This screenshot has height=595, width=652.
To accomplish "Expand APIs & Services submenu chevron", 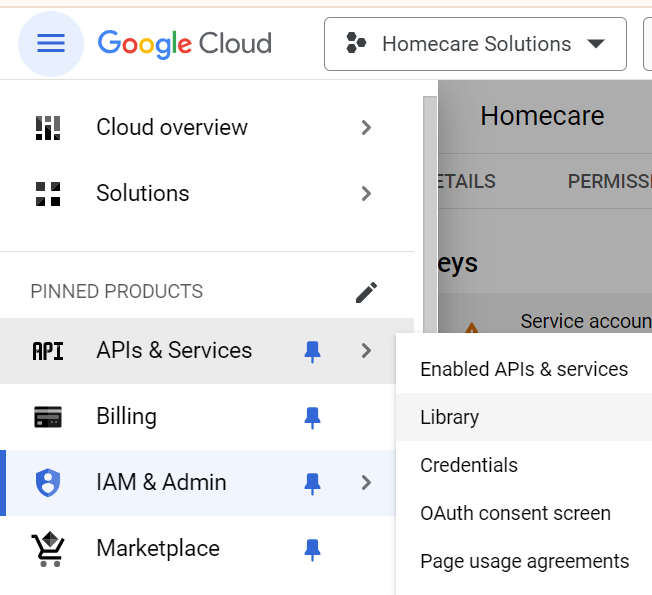I will [366, 351].
